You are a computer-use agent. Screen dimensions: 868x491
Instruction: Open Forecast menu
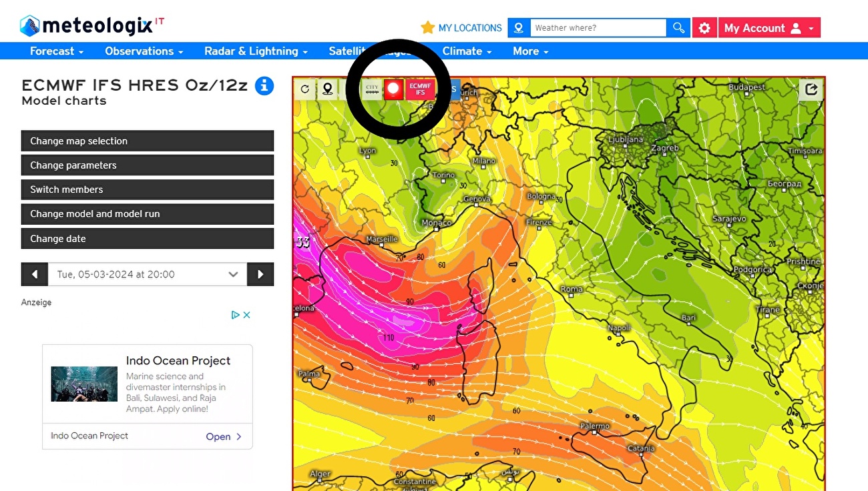point(57,51)
